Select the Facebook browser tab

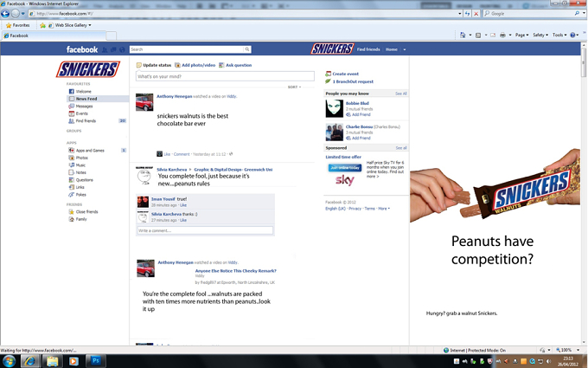[54, 36]
